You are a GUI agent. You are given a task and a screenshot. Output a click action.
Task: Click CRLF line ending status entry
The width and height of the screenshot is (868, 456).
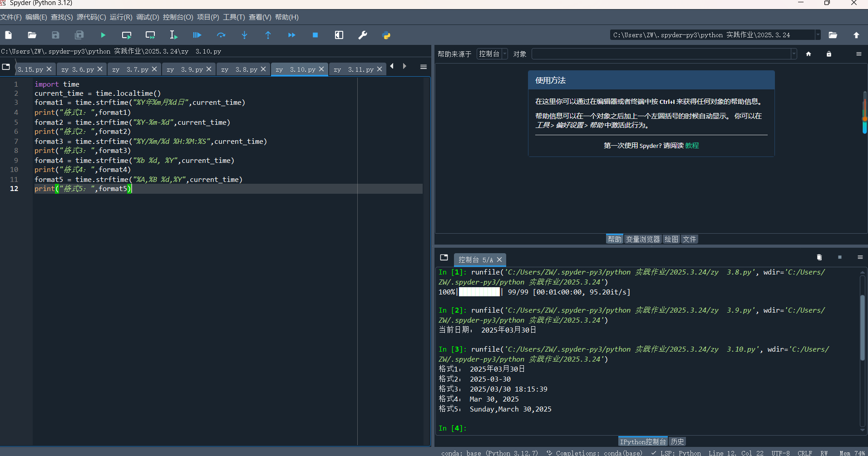pyautogui.click(x=805, y=453)
